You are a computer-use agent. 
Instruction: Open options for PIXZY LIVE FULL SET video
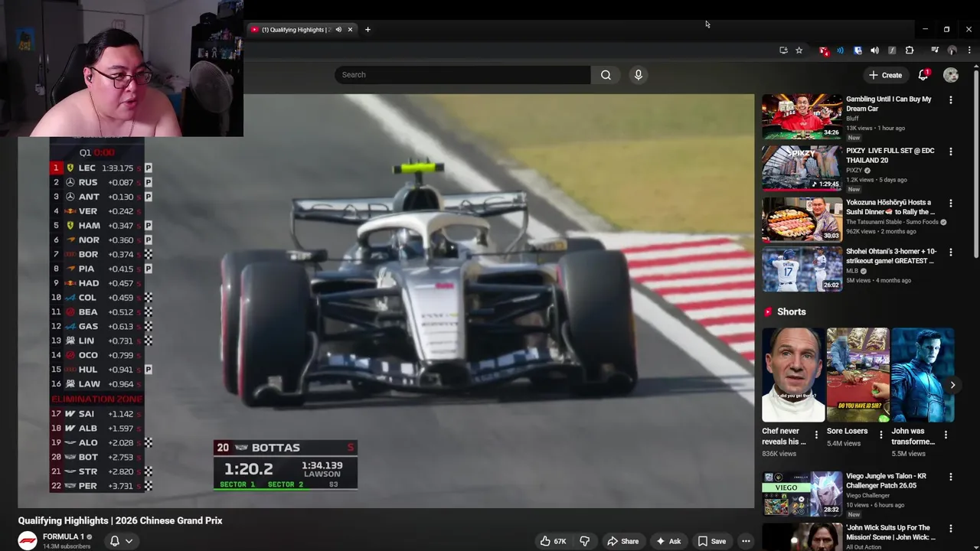click(x=951, y=152)
